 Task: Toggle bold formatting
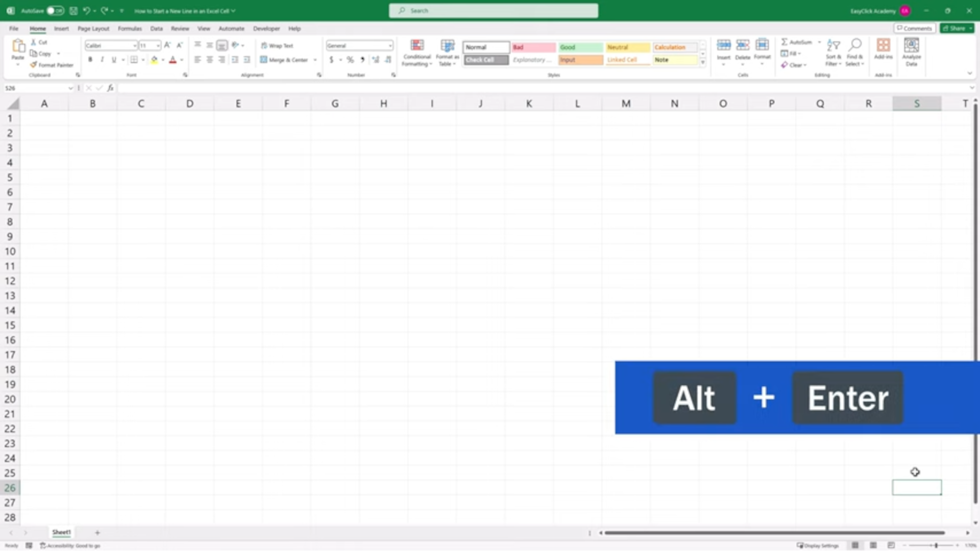pos(90,60)
